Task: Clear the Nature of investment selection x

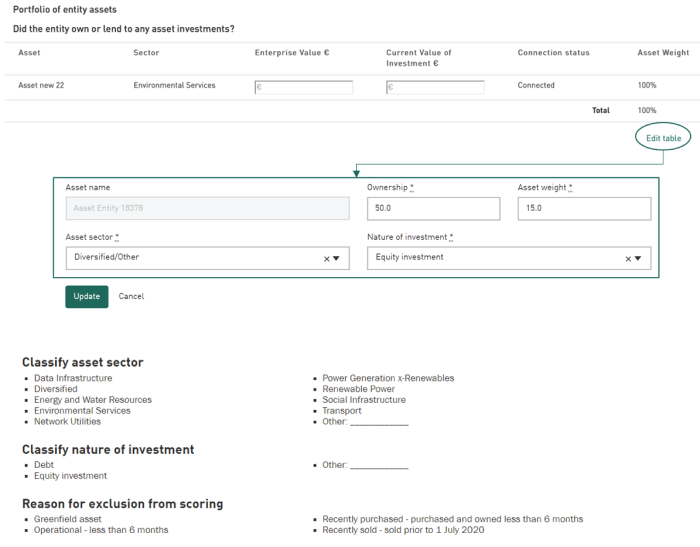Action: tap(628, 258)
